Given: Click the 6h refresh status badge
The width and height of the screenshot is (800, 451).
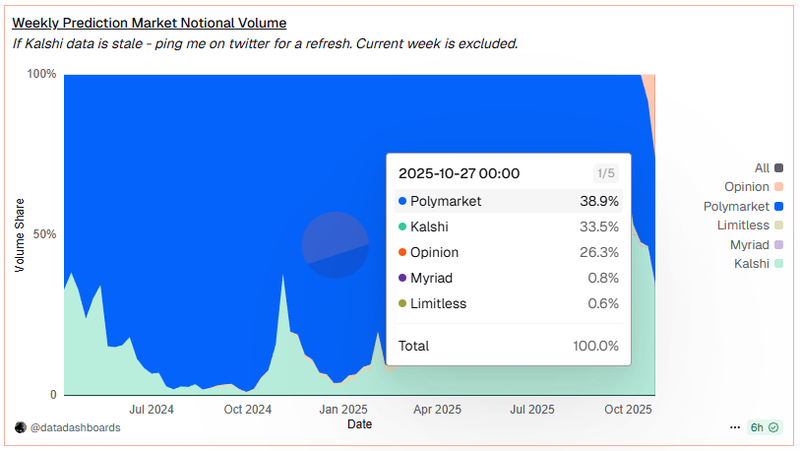Looking at the screenshot, I should point(764,427).
